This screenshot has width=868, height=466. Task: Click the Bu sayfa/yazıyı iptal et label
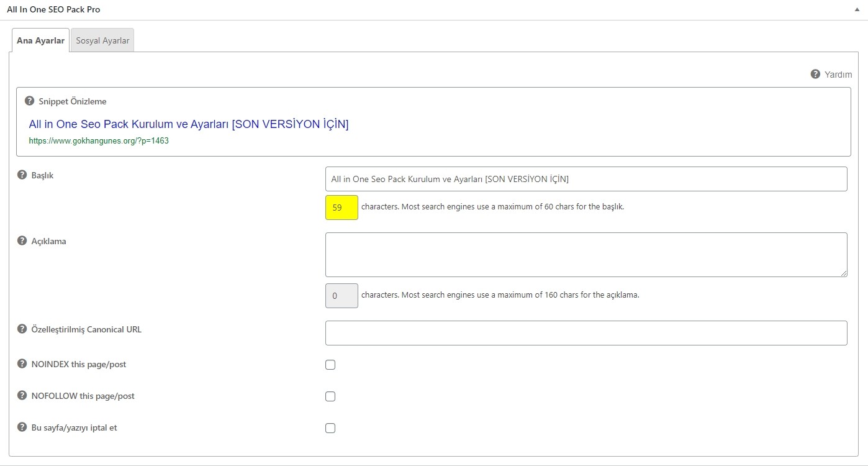click(x=74, y=427)
